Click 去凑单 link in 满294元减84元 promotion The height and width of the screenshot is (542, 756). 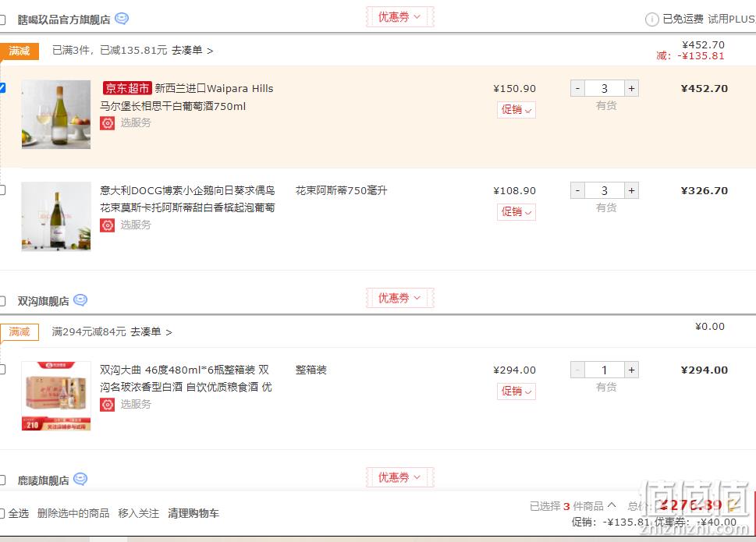(x=151, y=332)
